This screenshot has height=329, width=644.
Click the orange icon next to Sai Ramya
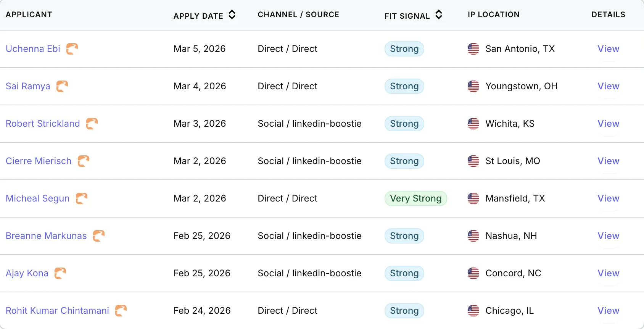pos(62,86)
